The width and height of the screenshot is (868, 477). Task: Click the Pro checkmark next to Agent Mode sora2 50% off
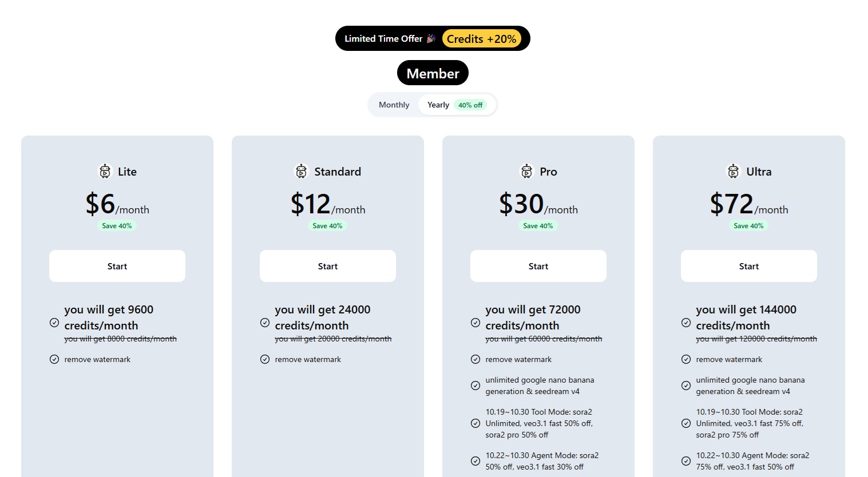pos(475,461)
